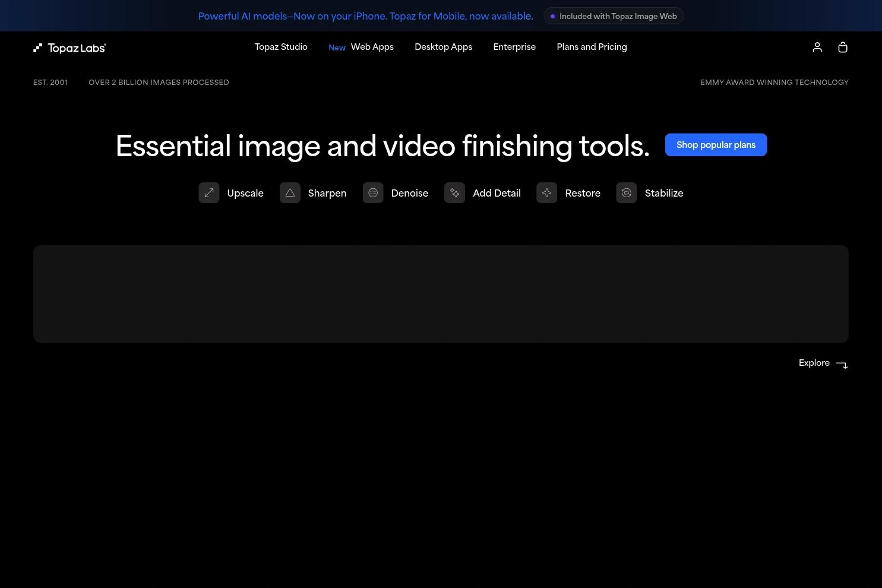Click the New tag beside Web Apps

point(337,48)
